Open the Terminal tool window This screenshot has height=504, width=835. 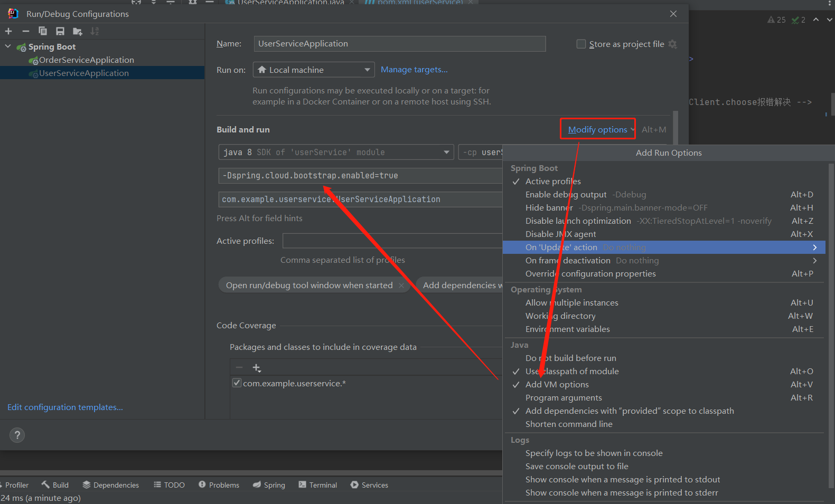click(317, 485)
